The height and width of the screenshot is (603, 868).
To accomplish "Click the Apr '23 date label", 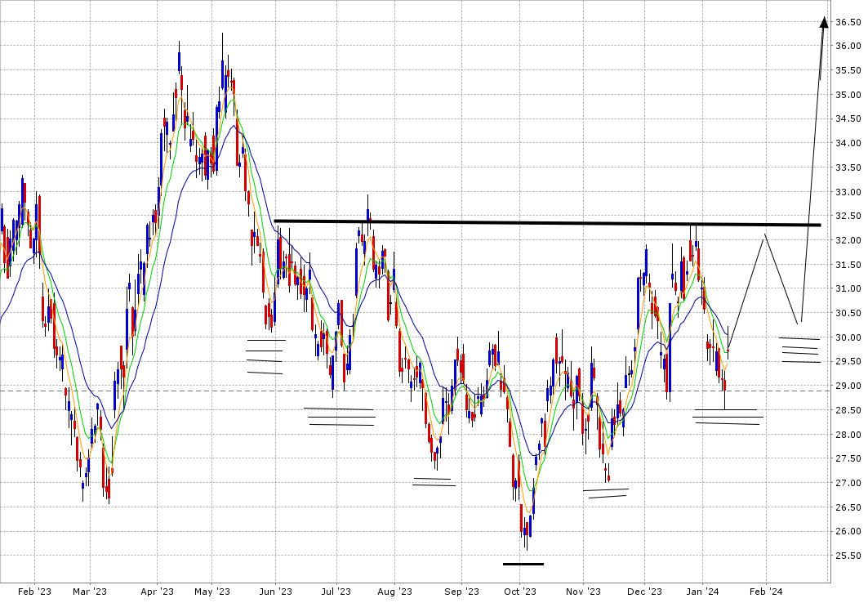I will pyautogui.click(x=158, y=592).
